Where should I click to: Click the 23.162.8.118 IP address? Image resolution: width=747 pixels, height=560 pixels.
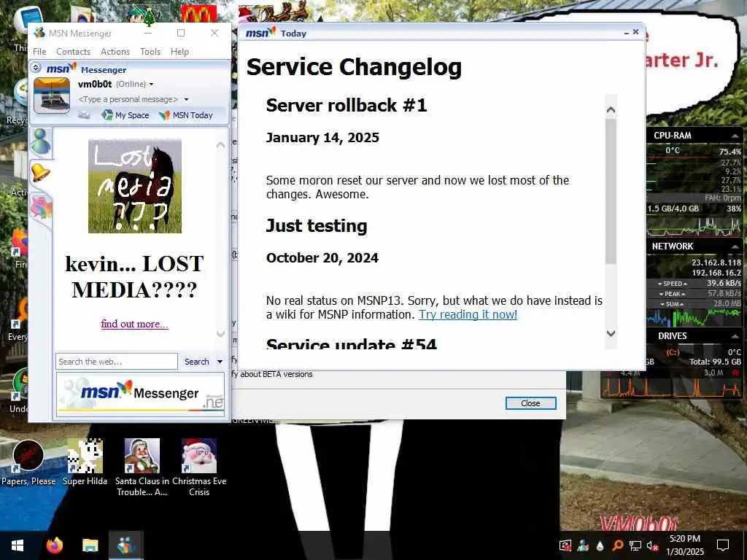coord(716,262)
